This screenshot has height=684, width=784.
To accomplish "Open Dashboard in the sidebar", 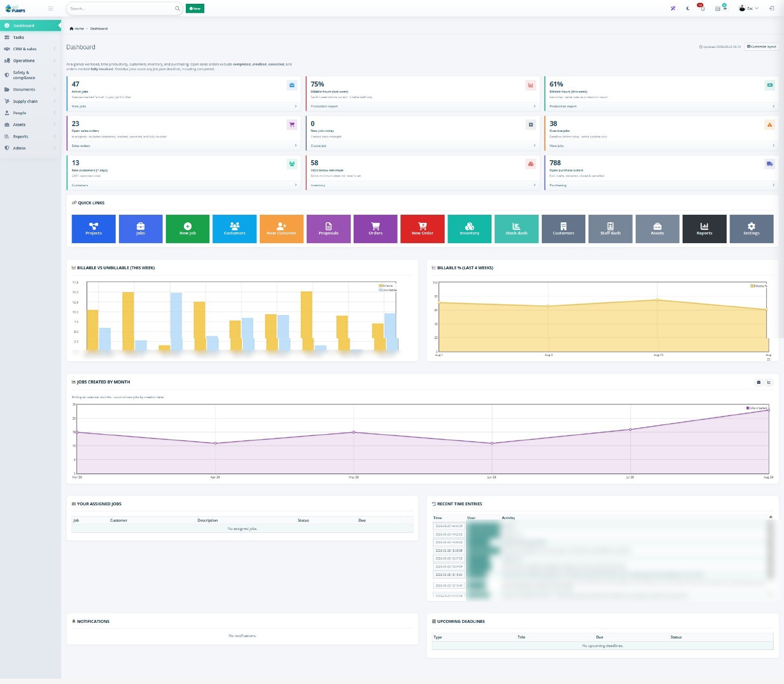I will 30,26.
